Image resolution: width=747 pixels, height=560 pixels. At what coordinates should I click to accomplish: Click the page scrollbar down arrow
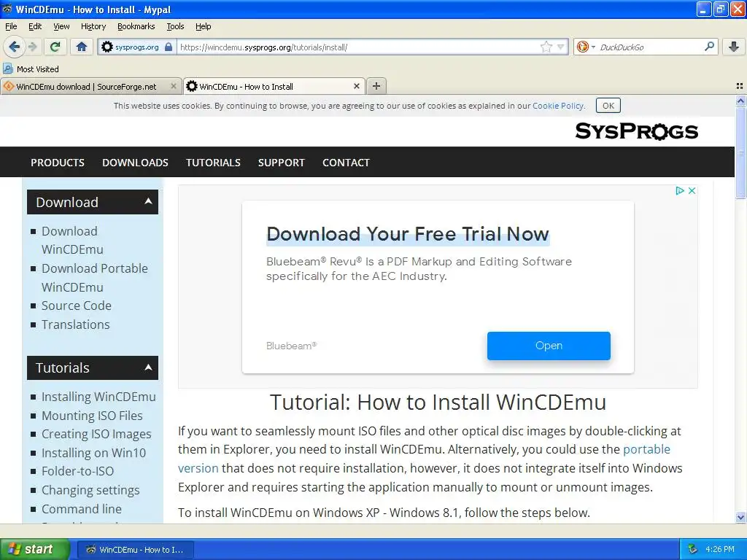point(740,517)
